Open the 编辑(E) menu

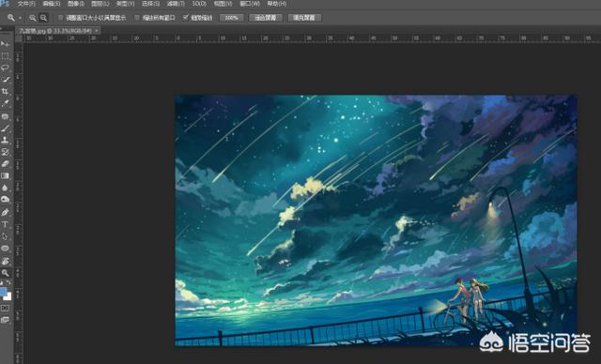[x=52, y=4]
